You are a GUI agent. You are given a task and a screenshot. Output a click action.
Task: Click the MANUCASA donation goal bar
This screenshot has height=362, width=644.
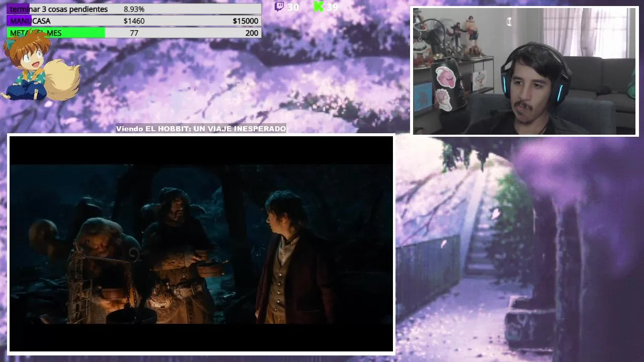134,21
